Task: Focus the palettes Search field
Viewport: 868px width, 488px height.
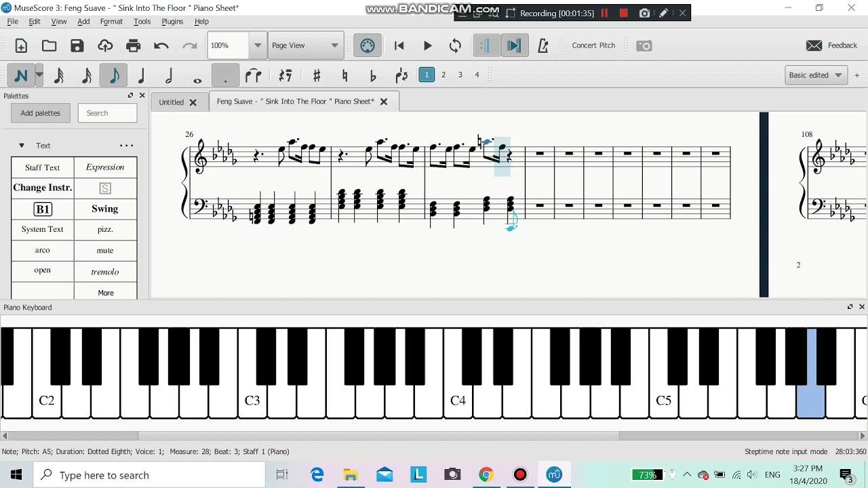Action: 107,113
